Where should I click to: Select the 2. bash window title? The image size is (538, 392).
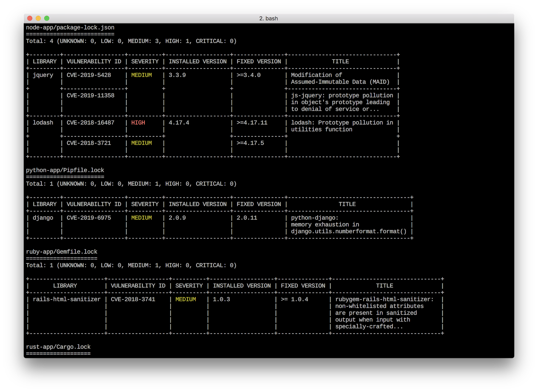tap(268, 18)
